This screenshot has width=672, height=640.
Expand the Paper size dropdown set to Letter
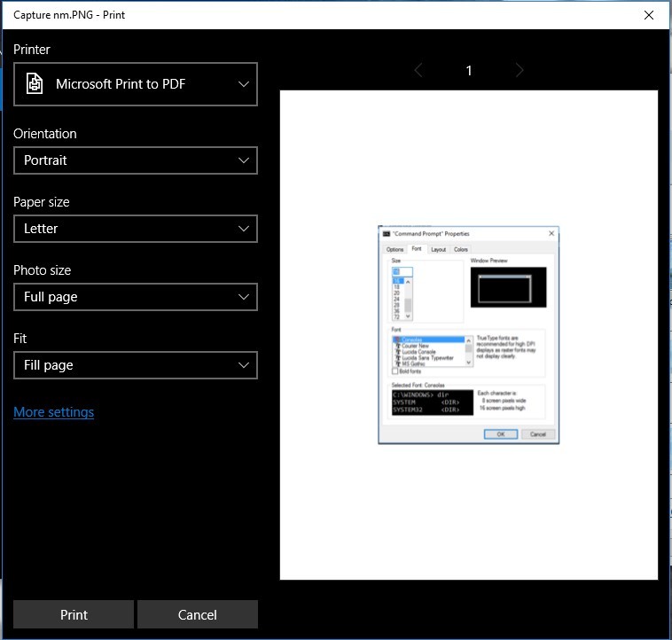[136, 229]
